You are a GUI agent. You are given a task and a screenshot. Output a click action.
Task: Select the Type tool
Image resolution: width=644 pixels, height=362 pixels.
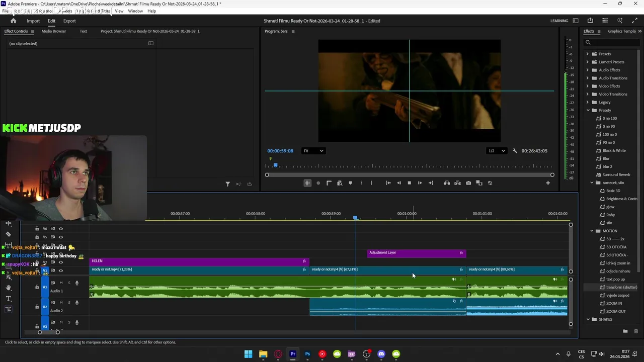[x=8, y=299]
